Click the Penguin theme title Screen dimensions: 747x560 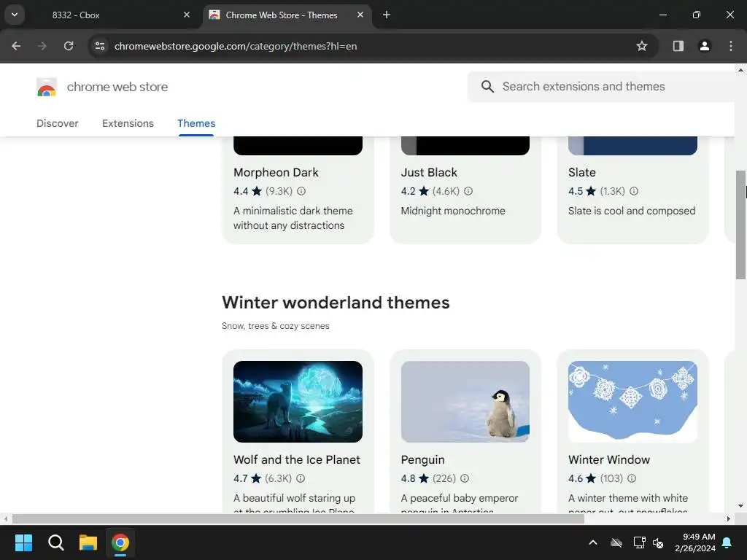[422, 459]
